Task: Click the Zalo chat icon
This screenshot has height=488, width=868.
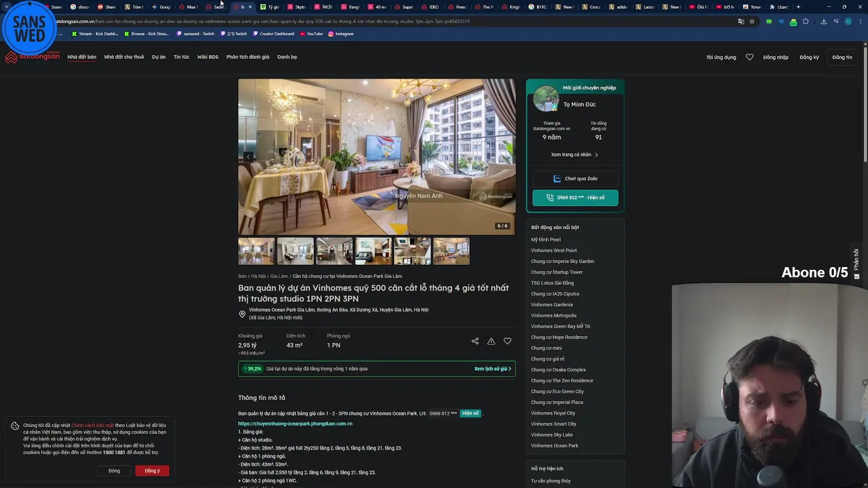Action: (x=557, y=178)
